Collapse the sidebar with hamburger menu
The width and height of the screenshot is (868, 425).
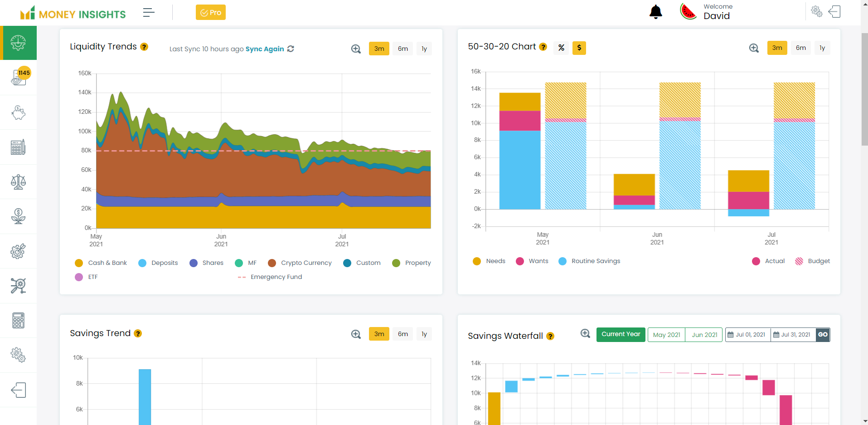point(149,13)
